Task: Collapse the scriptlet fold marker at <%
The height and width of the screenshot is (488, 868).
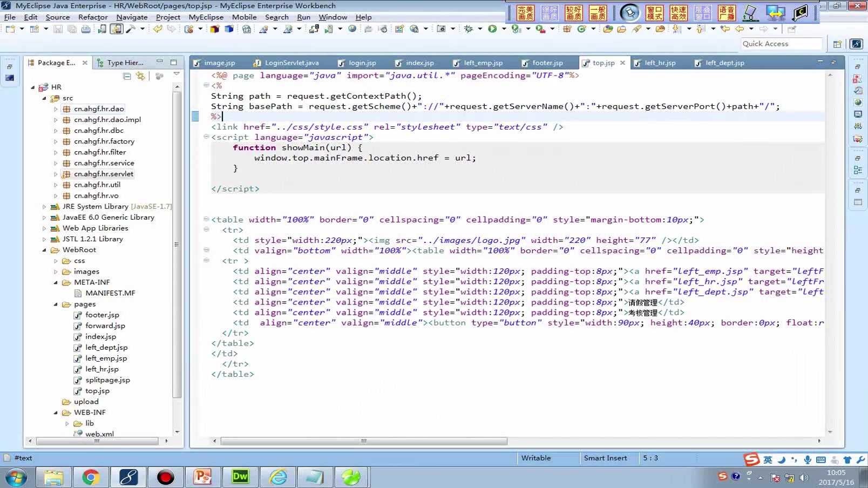Action: [x=206, y=85]
